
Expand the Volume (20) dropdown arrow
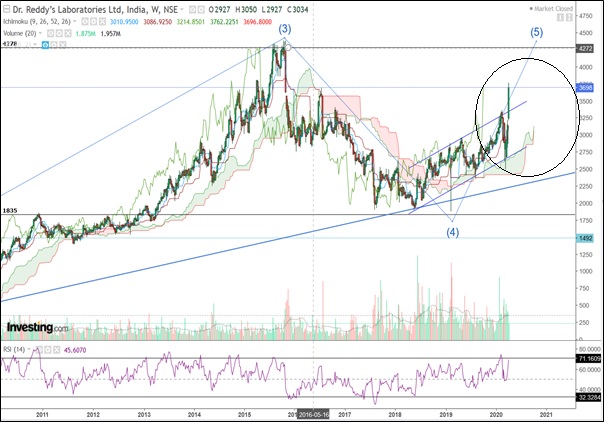tap(40, 33)
